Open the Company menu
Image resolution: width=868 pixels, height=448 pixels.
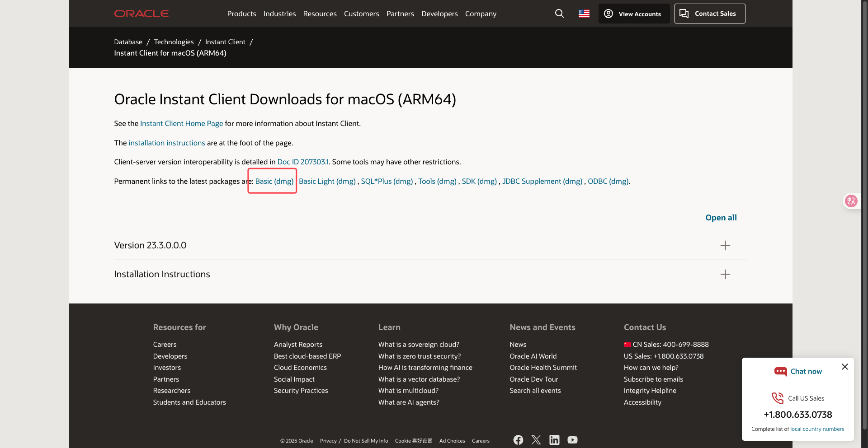tap(481, 14)
